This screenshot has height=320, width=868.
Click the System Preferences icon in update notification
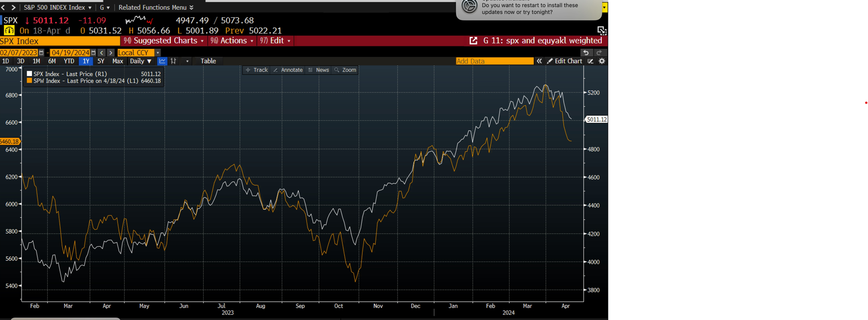click(x=469, y=6)
